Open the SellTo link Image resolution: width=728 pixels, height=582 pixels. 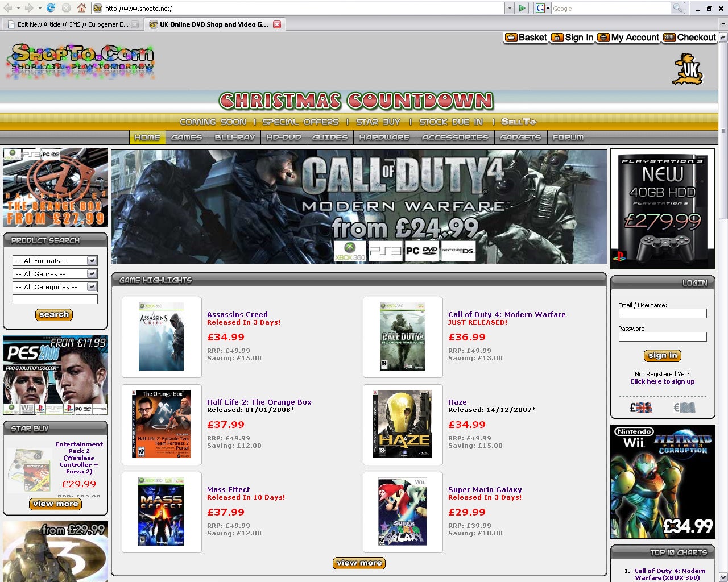click(x=519, y=122)
